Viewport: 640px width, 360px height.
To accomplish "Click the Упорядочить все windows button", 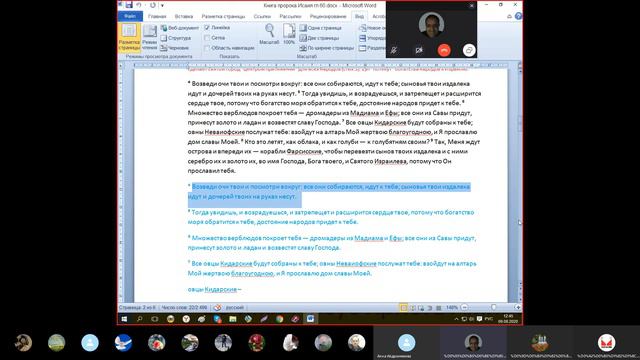I will click(372, 38).
